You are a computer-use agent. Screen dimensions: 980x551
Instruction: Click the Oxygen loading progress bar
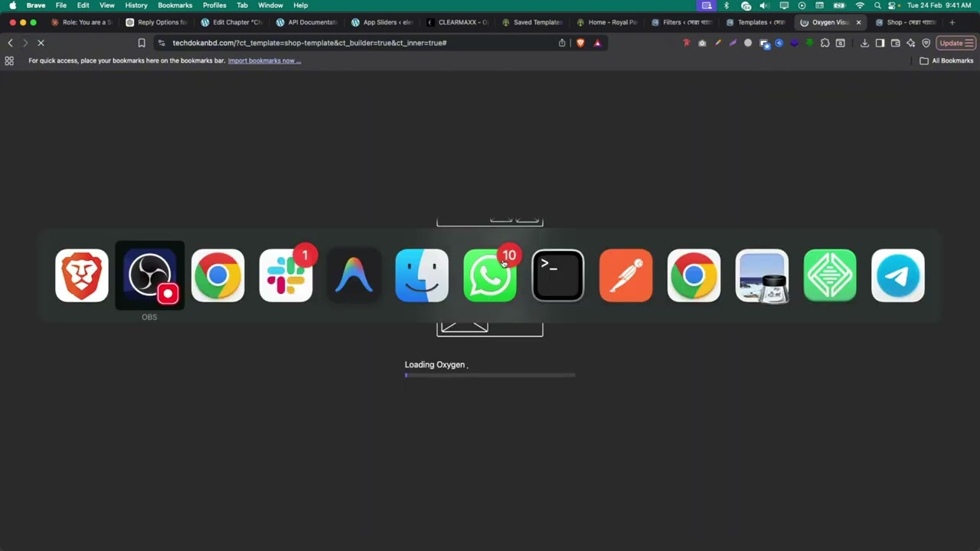pyautogui.click(x=490, y=375)
